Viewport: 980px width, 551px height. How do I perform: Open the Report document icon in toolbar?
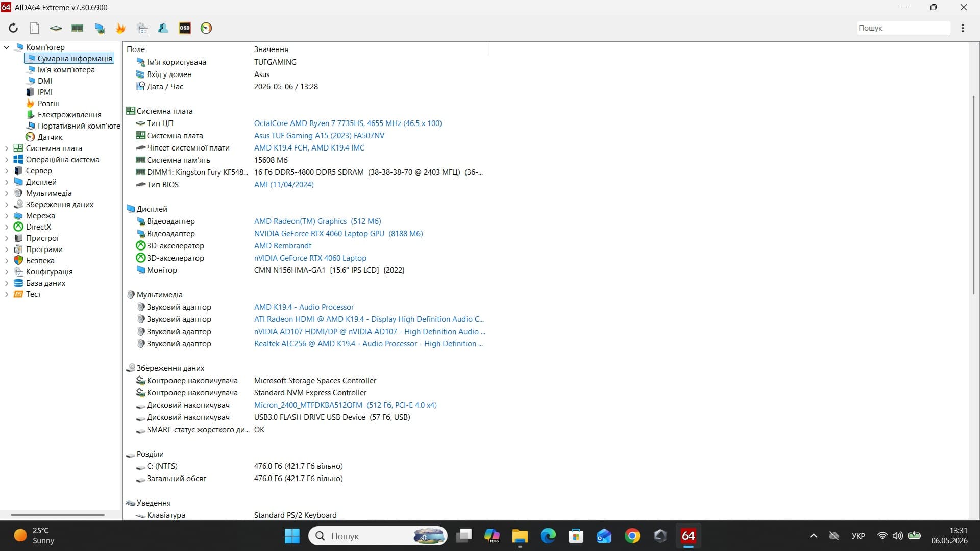(35, 28)
